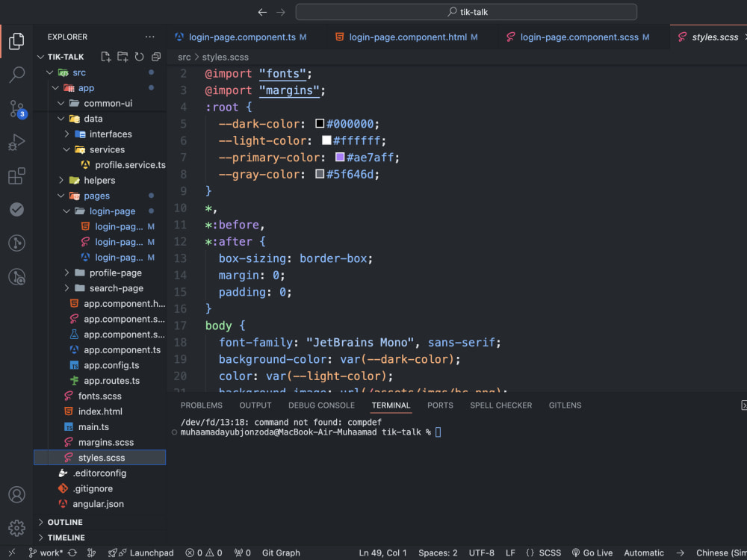This screenshot has width=747, height=560.
Task: Click the New Folder icon in the Explorer
Action: [122, 56]
